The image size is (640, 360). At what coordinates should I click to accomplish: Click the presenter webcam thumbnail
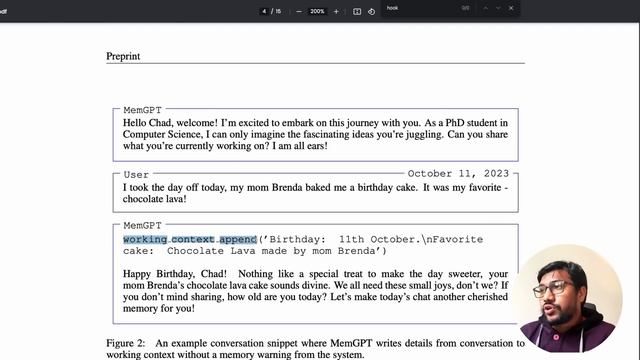point(569,298)
